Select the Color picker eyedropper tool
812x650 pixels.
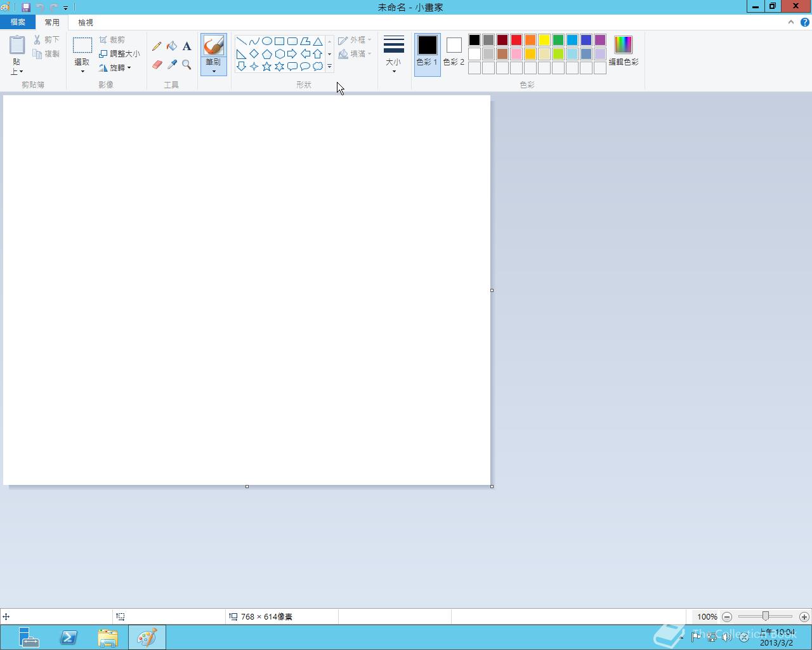(x=172, y=65)
